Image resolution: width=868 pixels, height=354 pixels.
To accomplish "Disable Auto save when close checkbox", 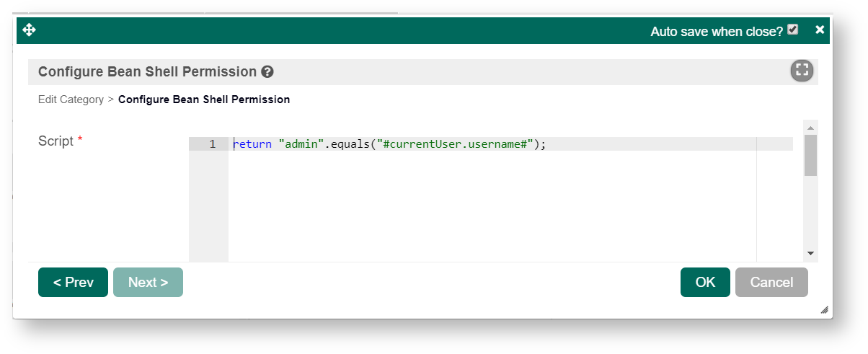I will (x=793, y=30).
